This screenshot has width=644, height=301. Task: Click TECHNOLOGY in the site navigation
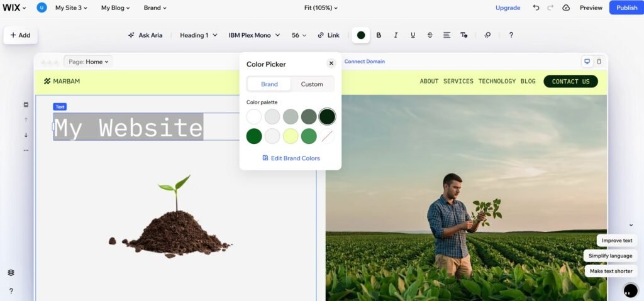click(497, 81)
